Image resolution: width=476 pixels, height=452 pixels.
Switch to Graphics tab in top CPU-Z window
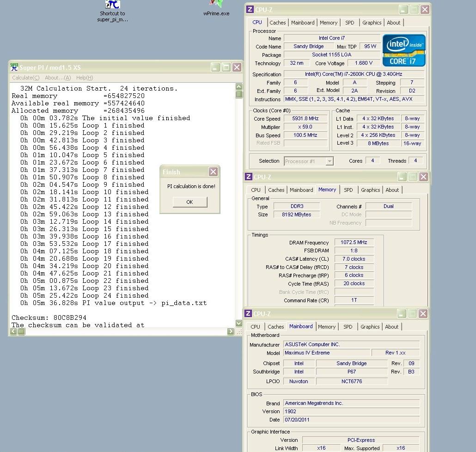point(372,23)
